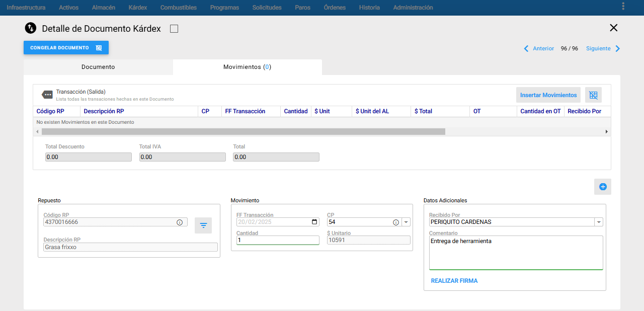The width and height of the screenshot is (644, 311).
Task: Open the Programas menu
Action: [x=224, y=8]
